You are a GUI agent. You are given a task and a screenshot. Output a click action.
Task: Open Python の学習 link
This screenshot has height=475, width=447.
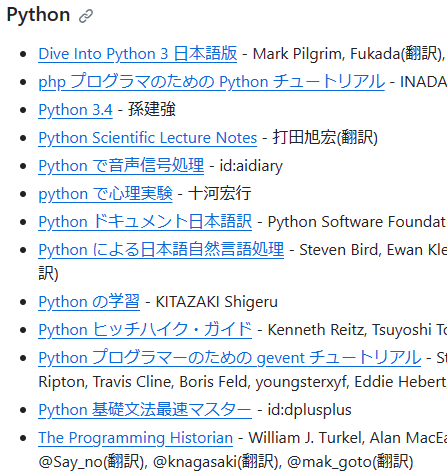coord(89,302)
